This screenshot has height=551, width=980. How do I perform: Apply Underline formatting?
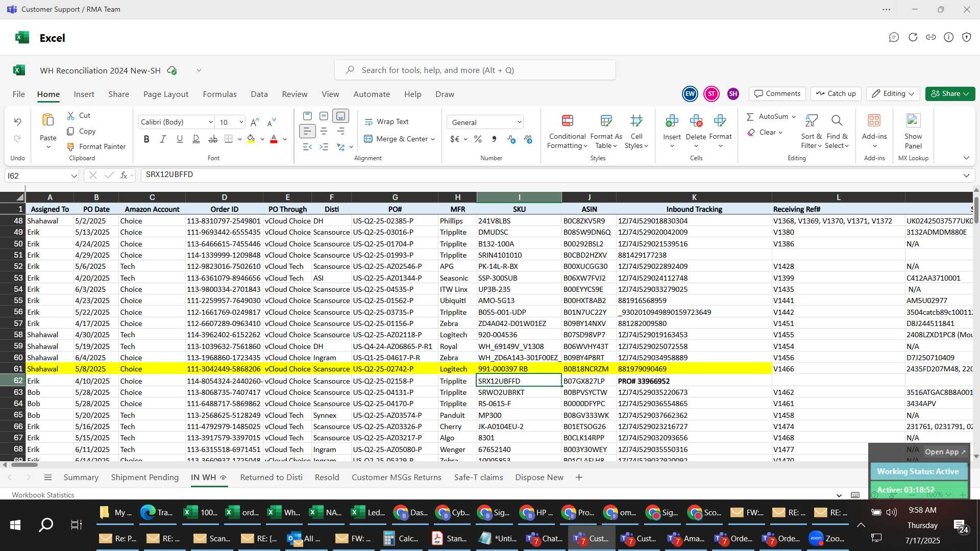pos(180,139)
